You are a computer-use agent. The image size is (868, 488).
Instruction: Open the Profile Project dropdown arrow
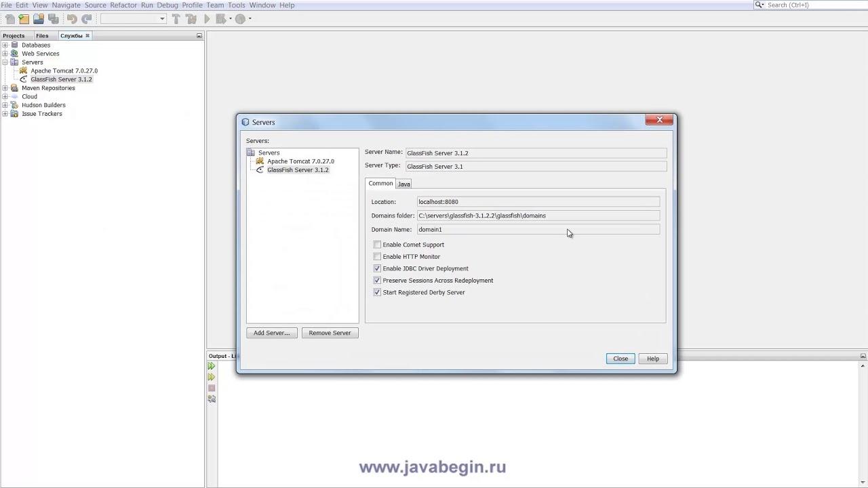coord(250,19)
